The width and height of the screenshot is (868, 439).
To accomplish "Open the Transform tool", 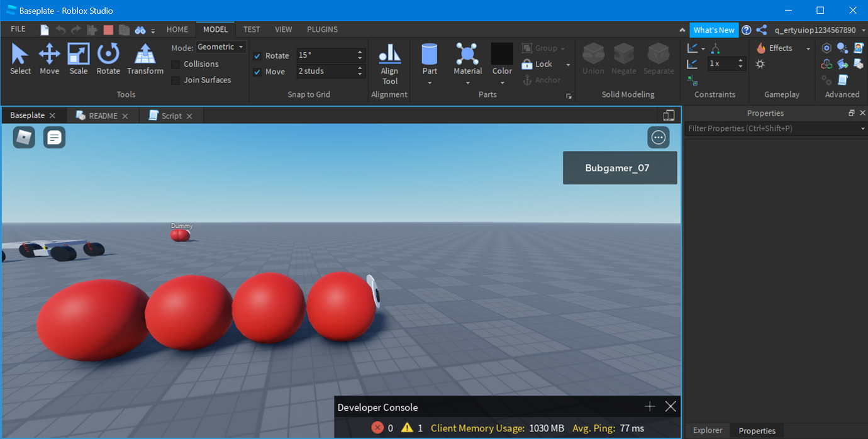I will (x=145, y=58).
